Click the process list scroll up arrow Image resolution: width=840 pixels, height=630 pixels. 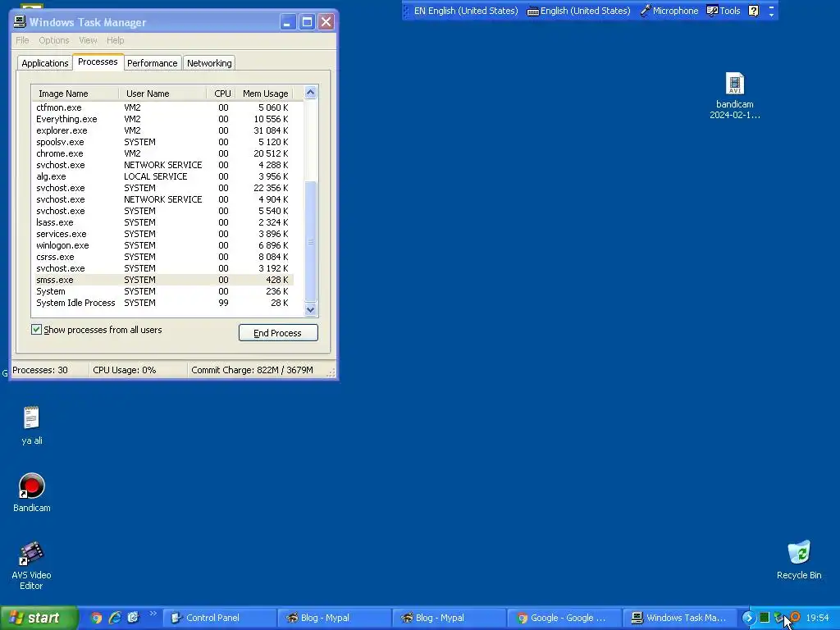point(310,93)
